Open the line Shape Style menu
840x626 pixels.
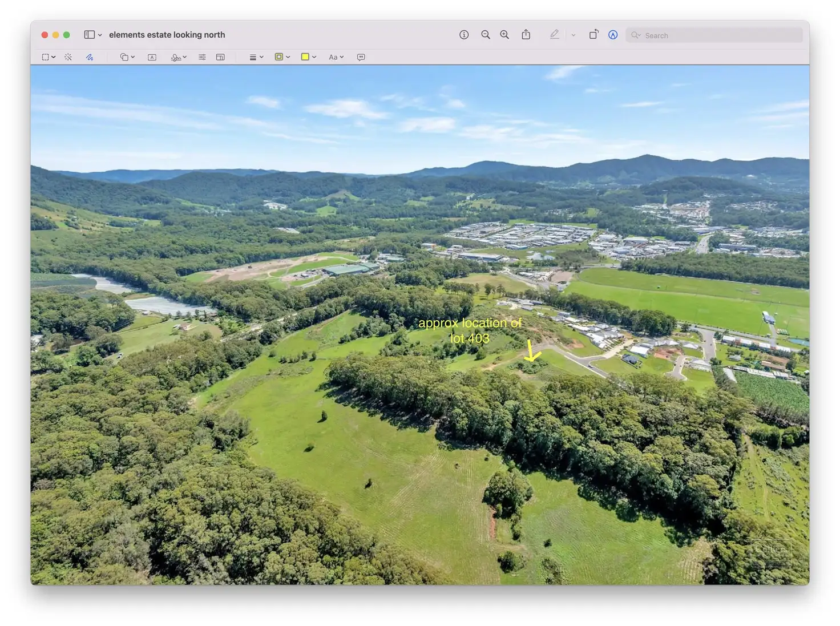tap(256, 57)
